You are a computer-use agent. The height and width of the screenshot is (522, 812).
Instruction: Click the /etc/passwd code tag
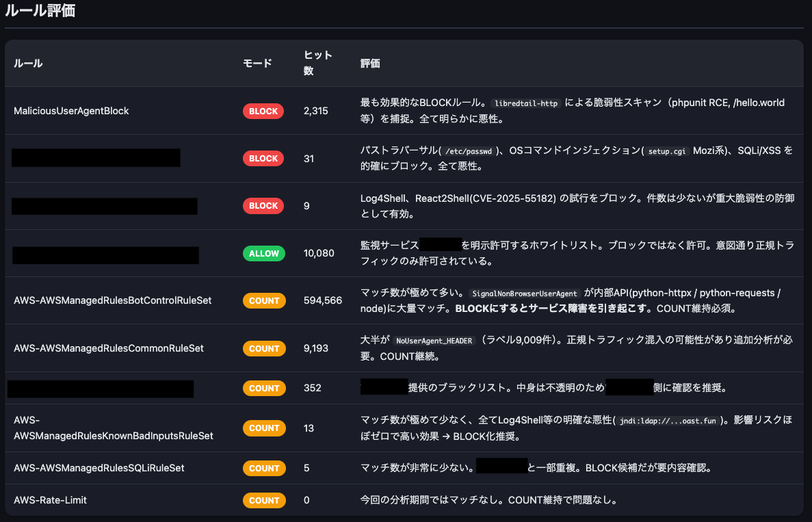coord(468,151)
